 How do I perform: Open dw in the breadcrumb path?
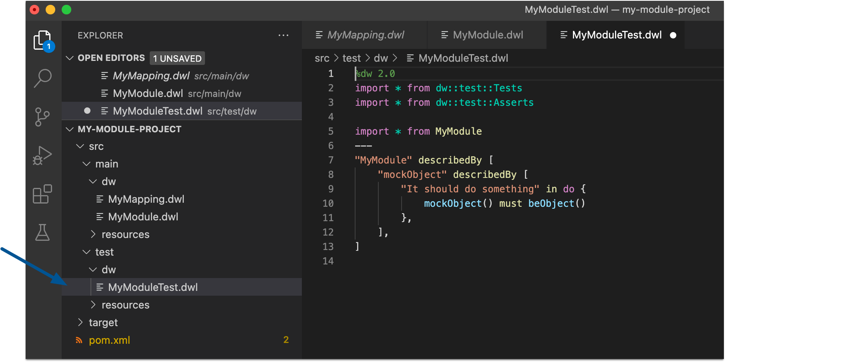click(381, 58)
